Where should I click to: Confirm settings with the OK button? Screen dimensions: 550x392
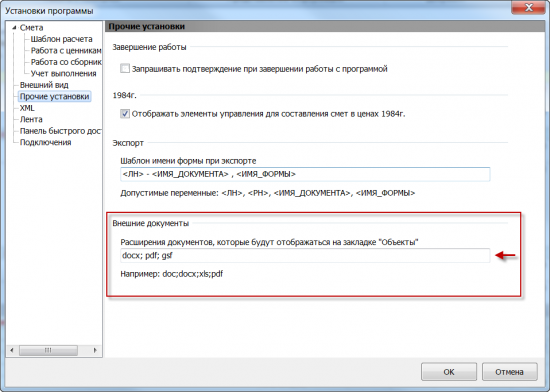[x=449, y=372]
